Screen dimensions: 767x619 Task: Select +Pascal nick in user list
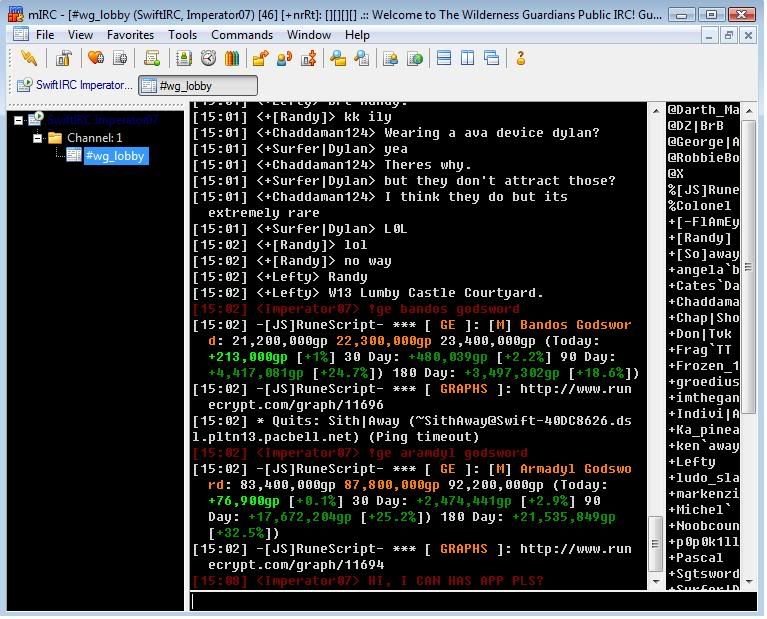click(x=696, y=558)
